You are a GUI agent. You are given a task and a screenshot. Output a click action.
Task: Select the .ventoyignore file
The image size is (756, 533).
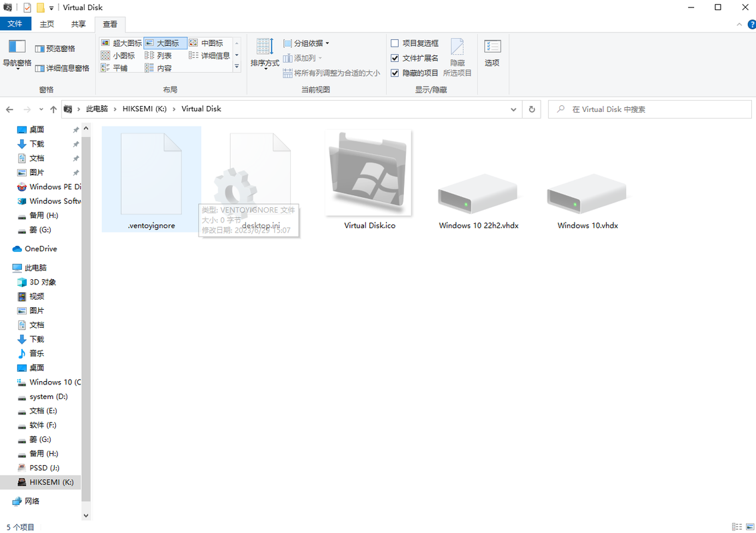pyautogui.click(x=151, y=179)
